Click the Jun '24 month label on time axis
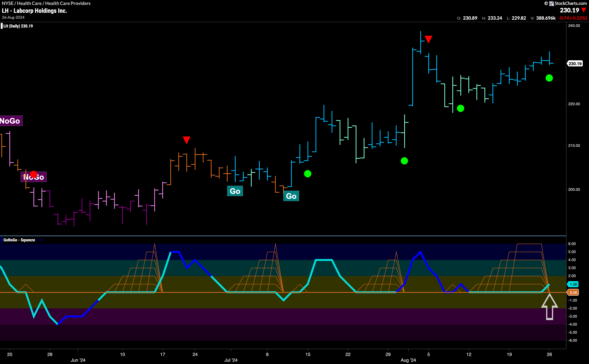 click(78, 360)
